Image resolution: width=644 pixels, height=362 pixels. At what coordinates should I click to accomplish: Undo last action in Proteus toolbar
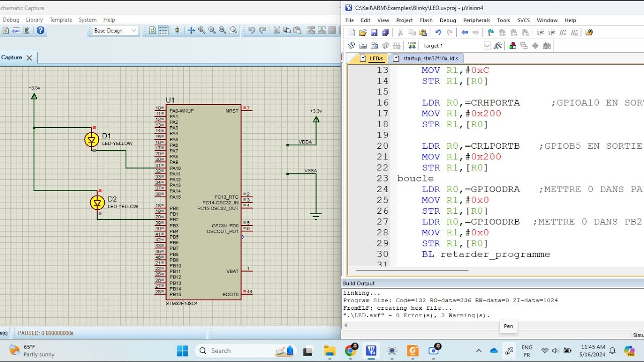pyautogui.click(x=252, y=30)
